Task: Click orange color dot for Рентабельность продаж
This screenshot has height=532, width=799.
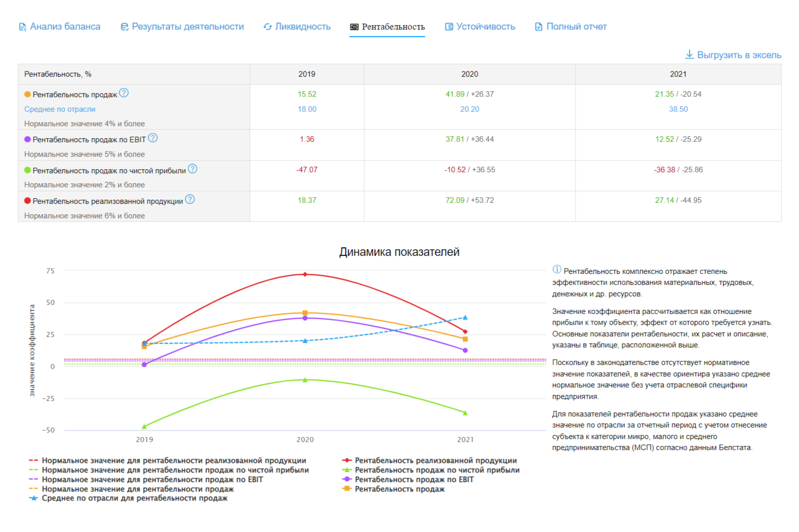Action: (28, 94)
